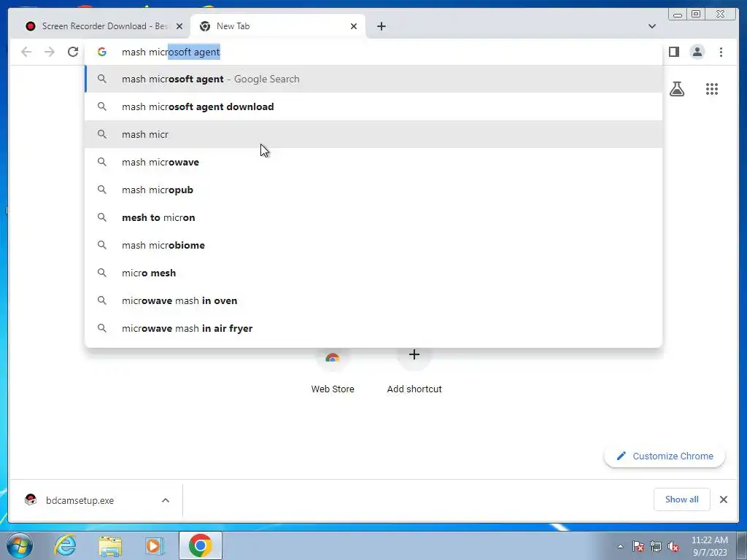Choose suggestion 'mash microwave'
This screenshot has height=560, width=747.
click(x=373, y=162)
